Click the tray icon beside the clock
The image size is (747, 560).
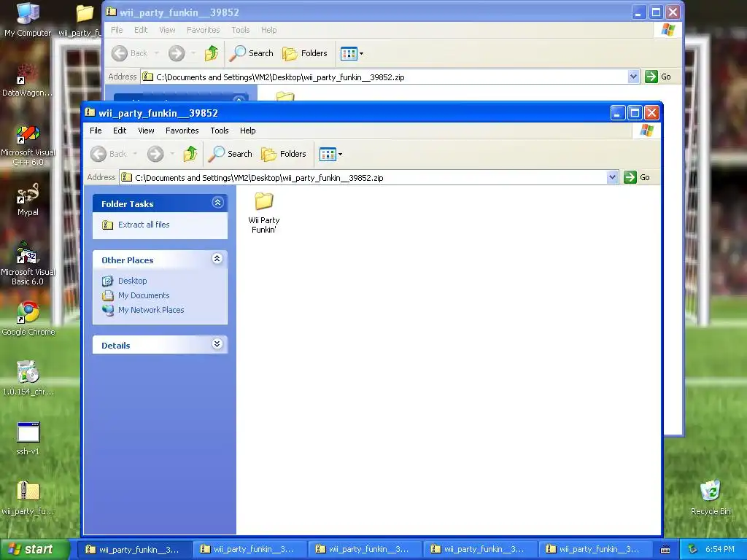pos(693,549)
